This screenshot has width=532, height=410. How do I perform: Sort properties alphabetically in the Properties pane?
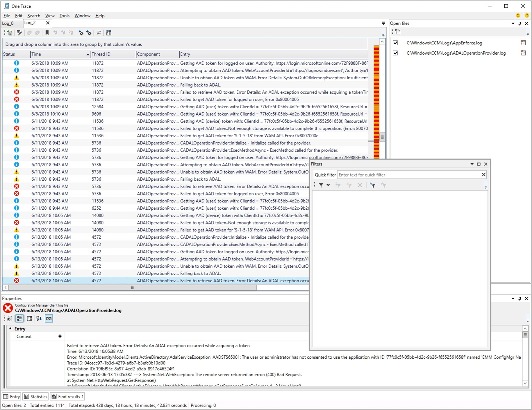click(39, 318)
